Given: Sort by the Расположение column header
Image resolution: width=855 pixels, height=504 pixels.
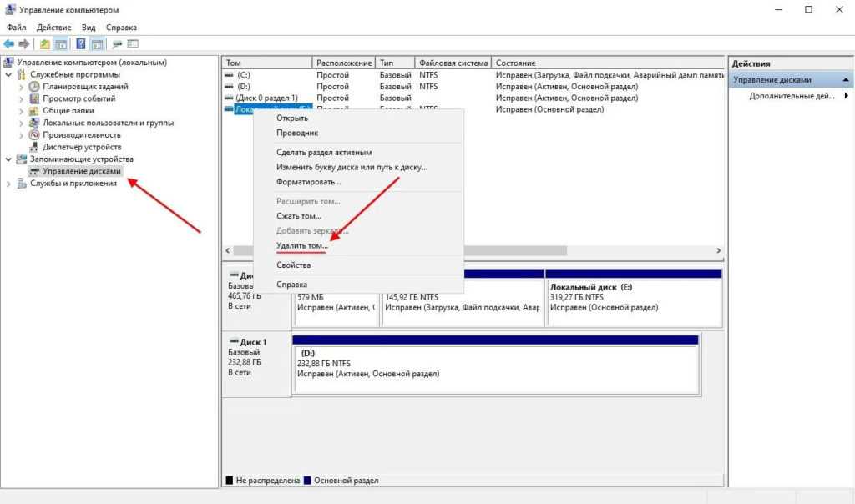Looking at the screenshot, I should (343, 63).
